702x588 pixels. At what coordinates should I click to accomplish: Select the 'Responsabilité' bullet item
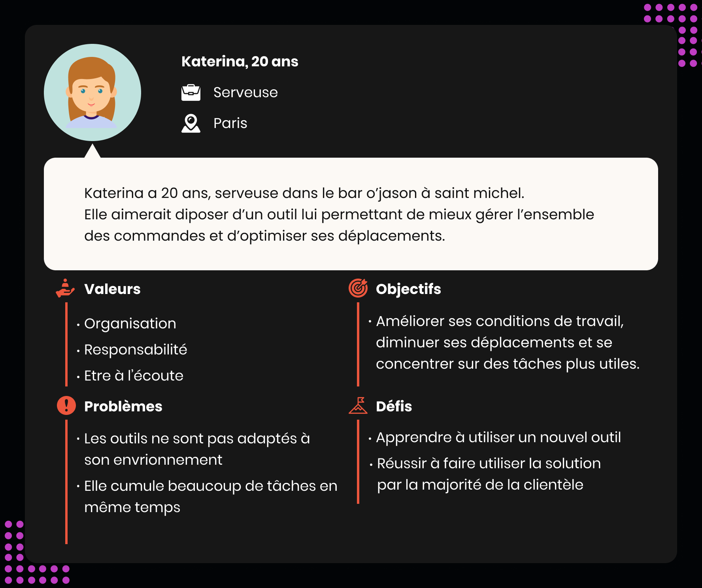click(x=136, y=350)
